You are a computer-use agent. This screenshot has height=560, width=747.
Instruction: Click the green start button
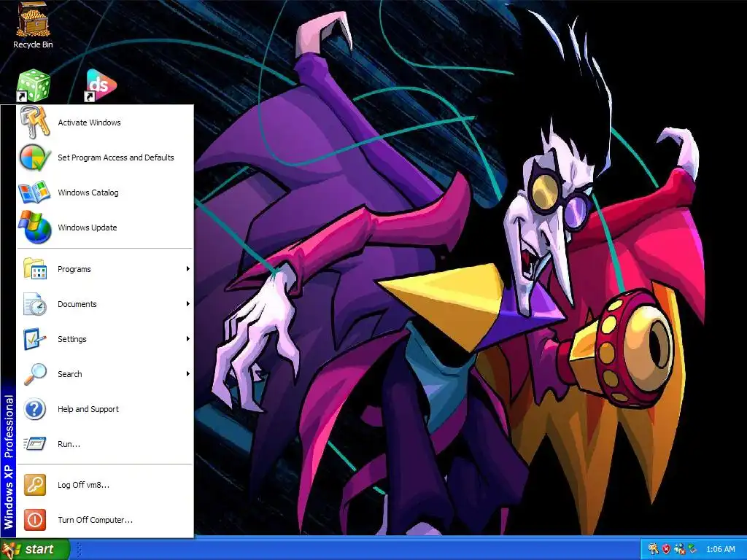[x=34, y=549]
